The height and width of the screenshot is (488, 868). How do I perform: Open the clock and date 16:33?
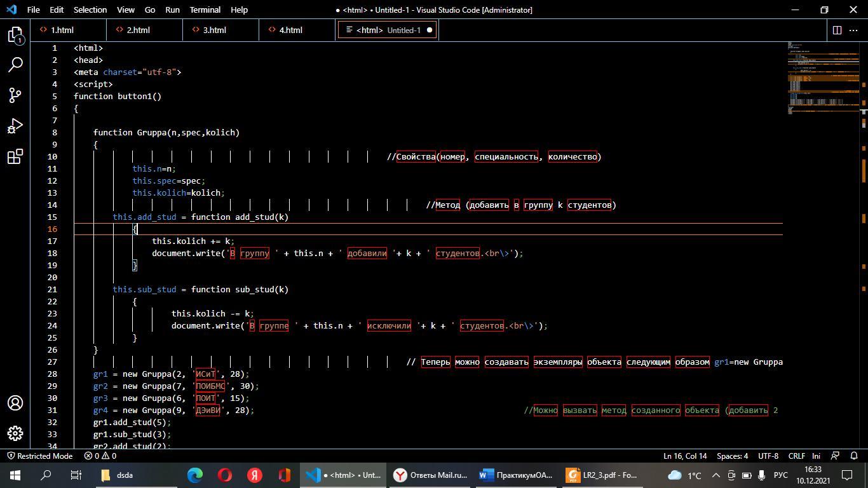pos(813,475)
